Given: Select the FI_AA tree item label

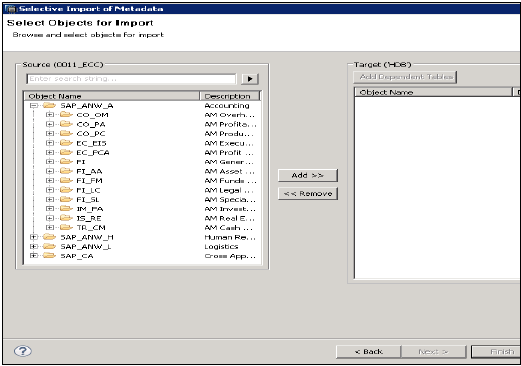Looking at the screenshot, I should pyautogui.click(x=89, y=171).
